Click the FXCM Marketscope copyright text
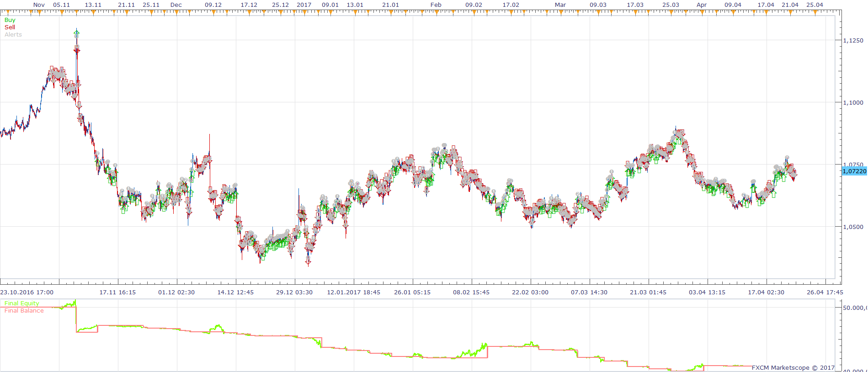 pyautogui.click(x=793, y=368)
